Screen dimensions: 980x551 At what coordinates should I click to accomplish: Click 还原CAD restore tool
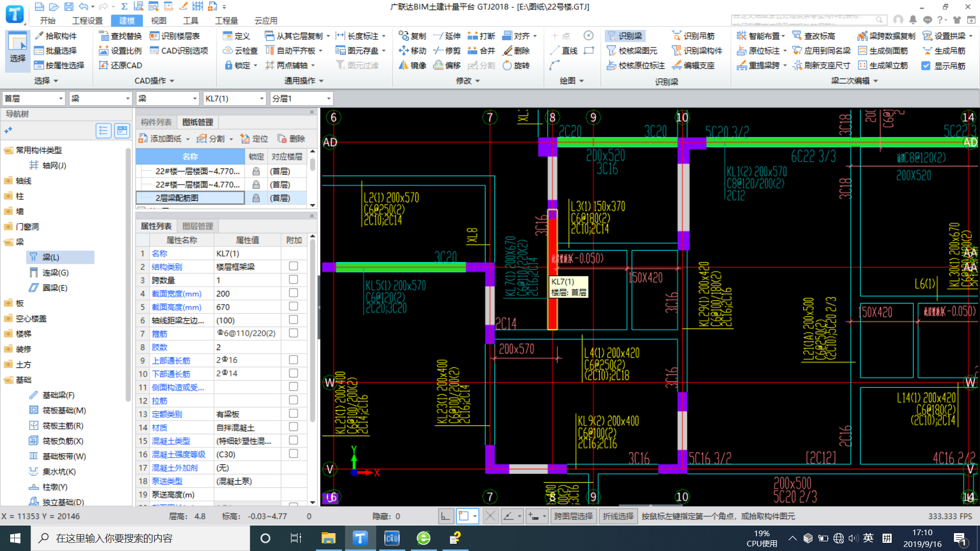pyautogui.click(x=120, y=65)
